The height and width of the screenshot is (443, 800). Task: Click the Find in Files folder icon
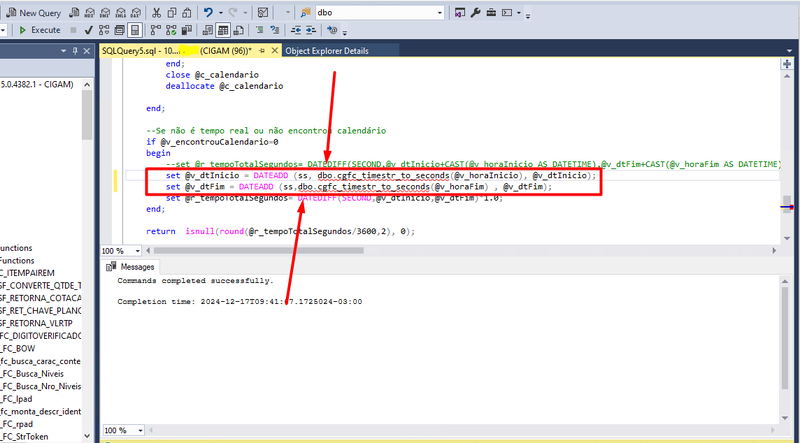click(306, 13)
